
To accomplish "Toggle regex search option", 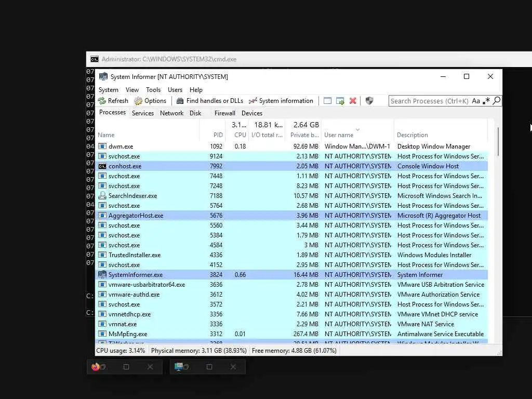I will pos(486,101).
